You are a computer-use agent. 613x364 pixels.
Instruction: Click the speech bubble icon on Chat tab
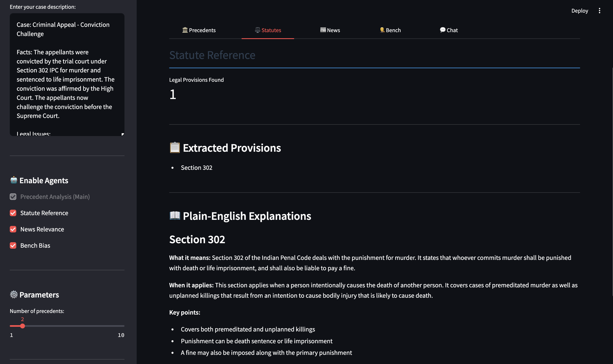[x=443, y=30]
